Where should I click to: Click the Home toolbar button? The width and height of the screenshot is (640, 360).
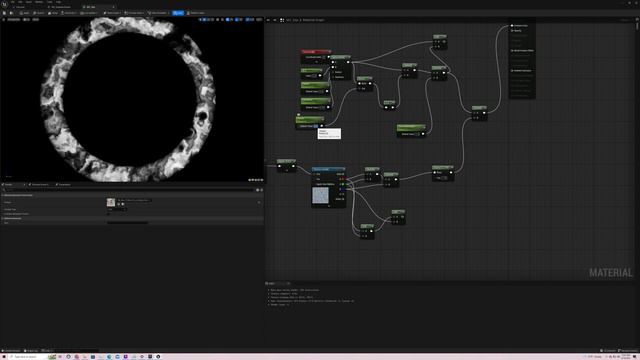pos(53,13)
